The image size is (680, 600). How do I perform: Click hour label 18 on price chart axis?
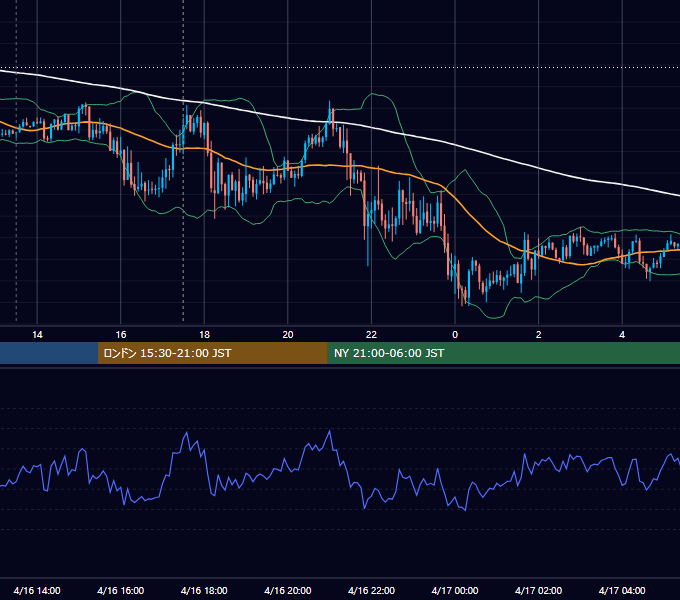click(x=204, y=335)
